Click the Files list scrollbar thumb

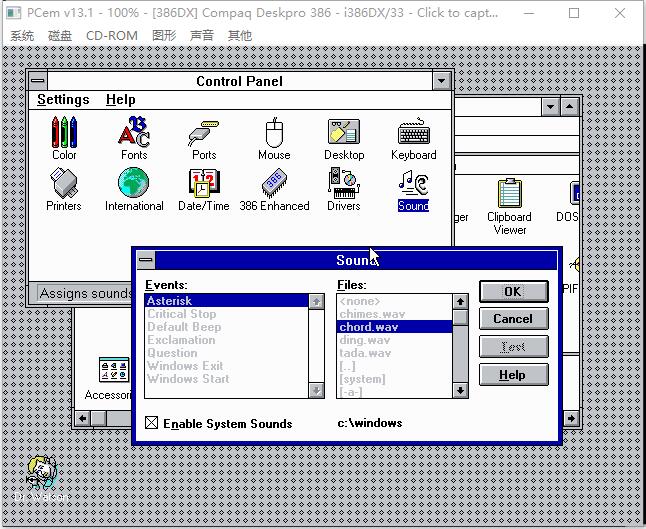460,318
